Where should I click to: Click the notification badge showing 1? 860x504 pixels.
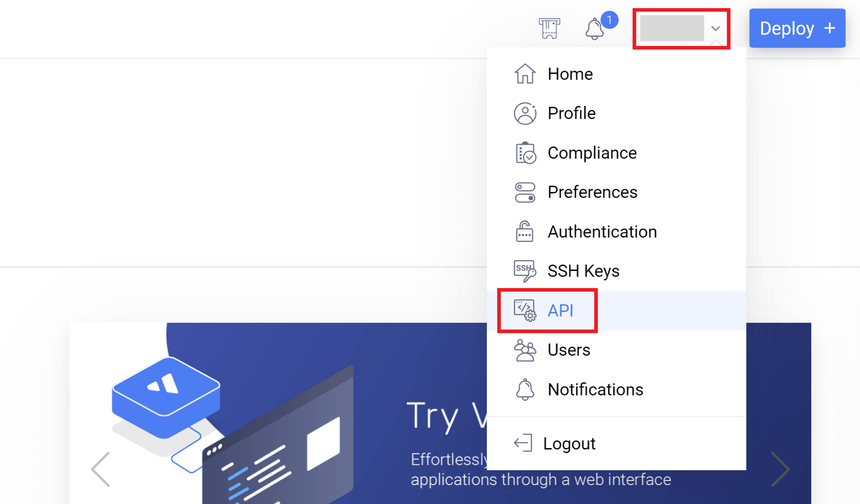tap(610, 20)
